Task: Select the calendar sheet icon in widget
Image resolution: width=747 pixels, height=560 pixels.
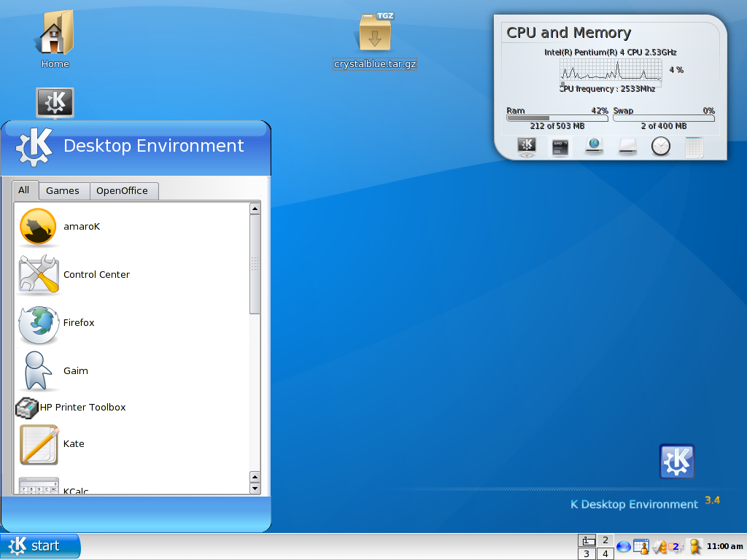Action: (x=694, y=147)
